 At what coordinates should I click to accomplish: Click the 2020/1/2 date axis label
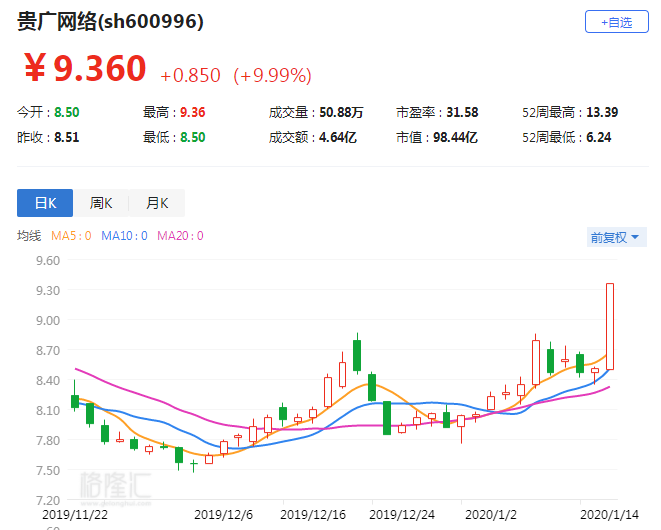491,514
